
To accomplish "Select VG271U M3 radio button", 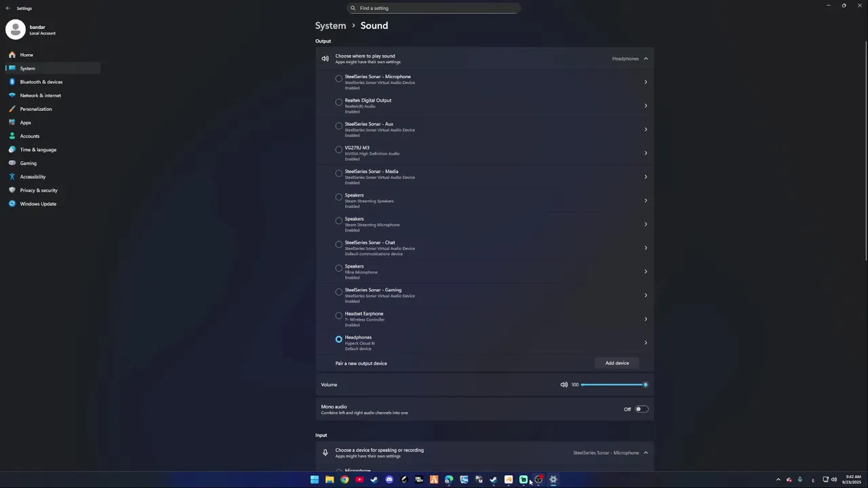I will click(x=339, y=150).
